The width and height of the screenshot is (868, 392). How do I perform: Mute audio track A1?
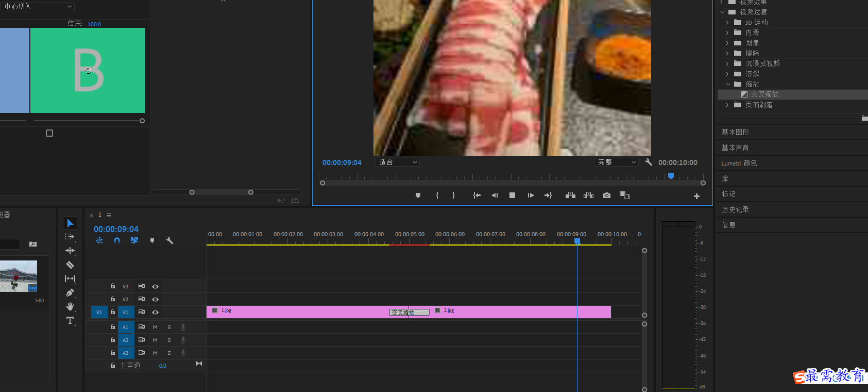pyautogui.click(x=155, y=327)
